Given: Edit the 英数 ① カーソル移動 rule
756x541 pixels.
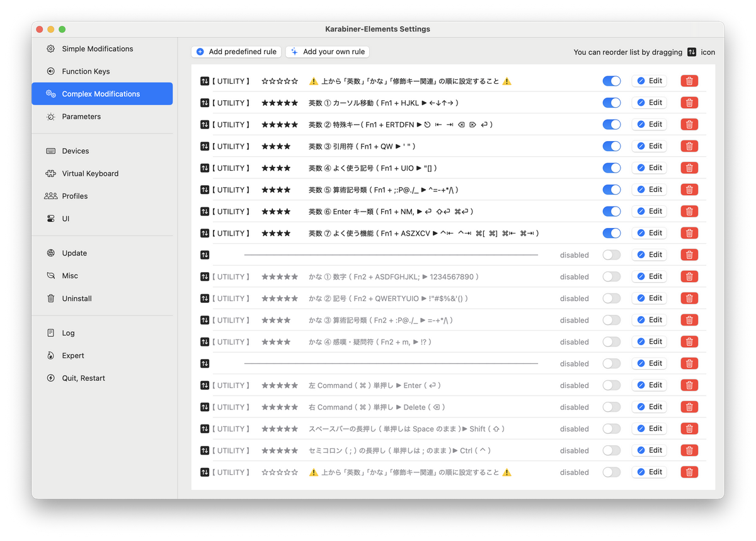Looking at the screenshot, I should [650, 103].
